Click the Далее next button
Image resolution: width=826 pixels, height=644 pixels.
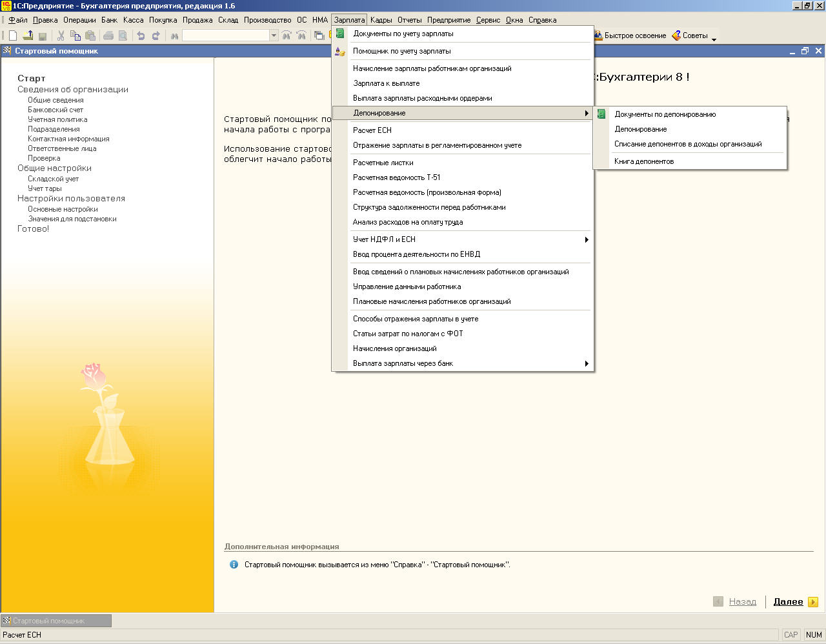[x=789, y=601]
